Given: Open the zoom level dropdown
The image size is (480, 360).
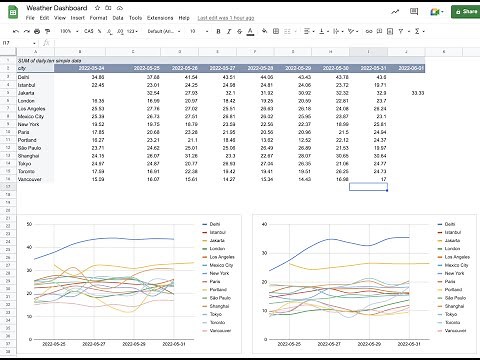Looking at the screenshot, I should tap(69, 31).
